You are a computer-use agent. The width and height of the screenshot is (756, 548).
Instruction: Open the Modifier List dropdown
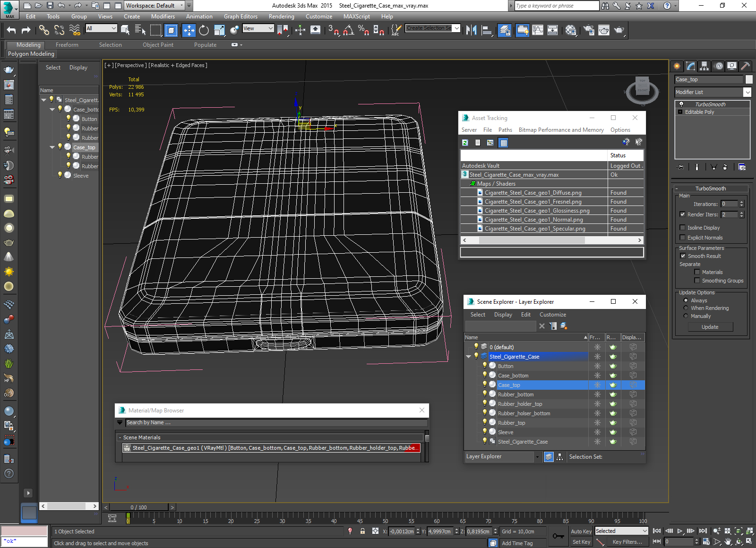pos(747,92)
